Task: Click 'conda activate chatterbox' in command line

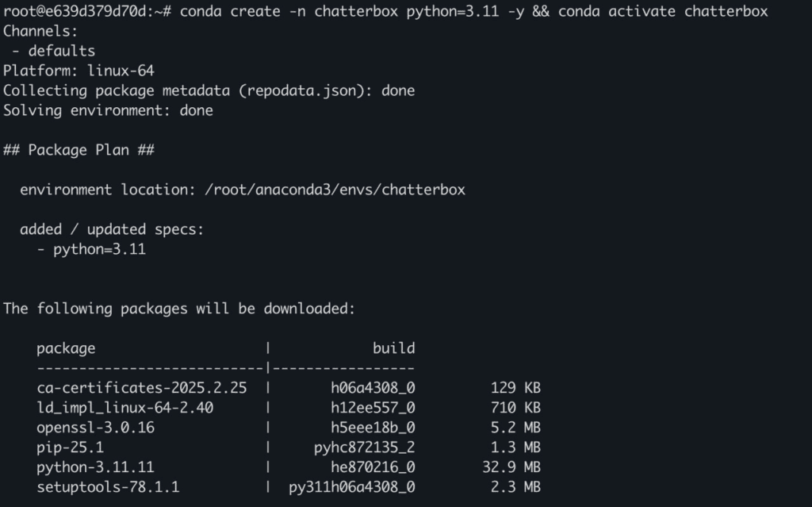Action: [x=663, y=11]
